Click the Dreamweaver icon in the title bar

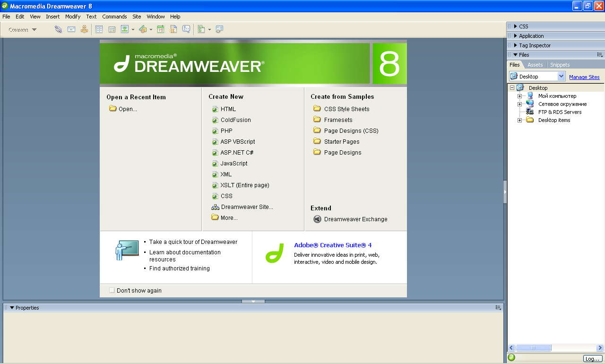coord(5,6)
